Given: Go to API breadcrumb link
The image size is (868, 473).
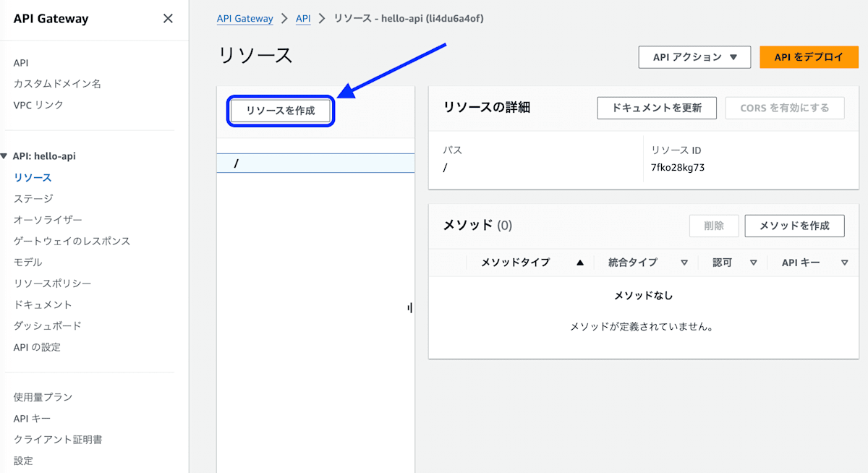Looking at the screenshot, I should coord(303,19).
